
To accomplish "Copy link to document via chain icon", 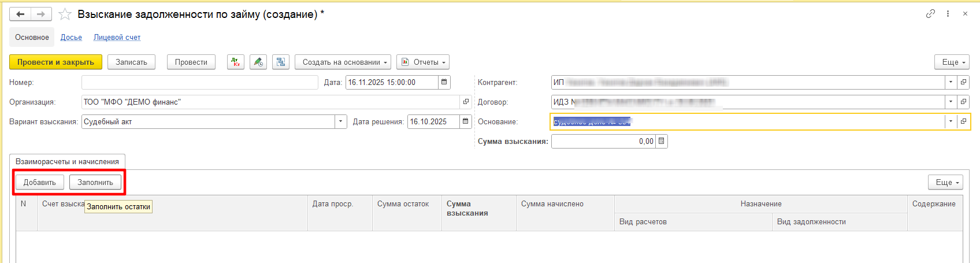I will pos(930,14).
